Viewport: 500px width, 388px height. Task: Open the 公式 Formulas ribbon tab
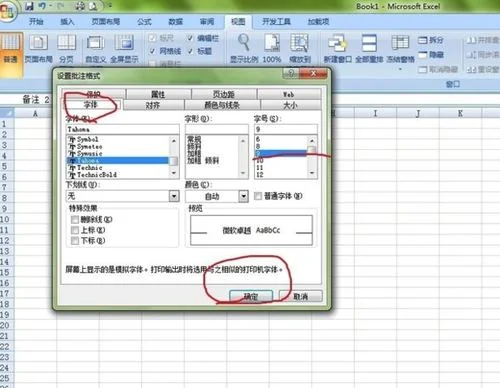(x=144, y=22)
